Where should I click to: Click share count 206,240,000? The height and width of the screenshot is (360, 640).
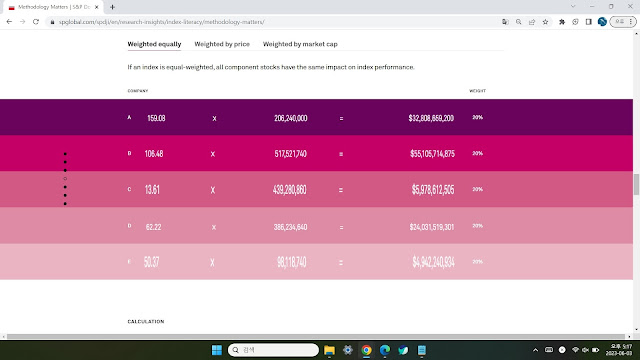[291, 118]
